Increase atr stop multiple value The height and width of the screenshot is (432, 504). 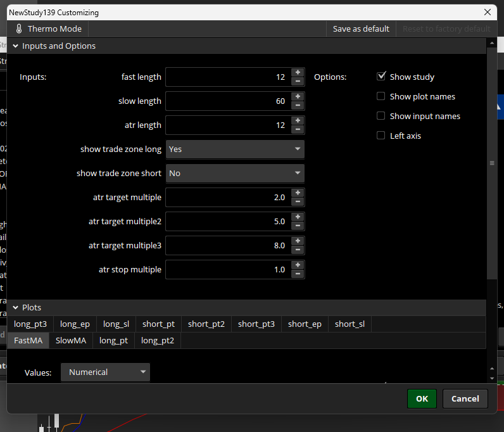tap(298, 265)
